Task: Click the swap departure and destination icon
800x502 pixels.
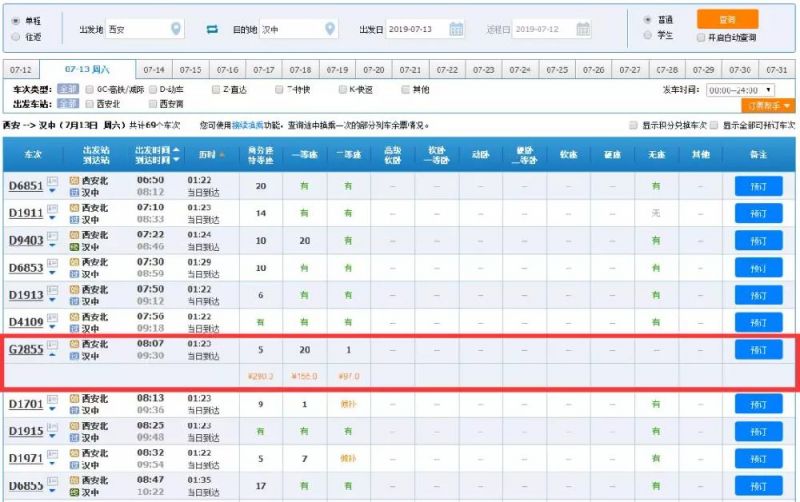Action: coord(212,30)
